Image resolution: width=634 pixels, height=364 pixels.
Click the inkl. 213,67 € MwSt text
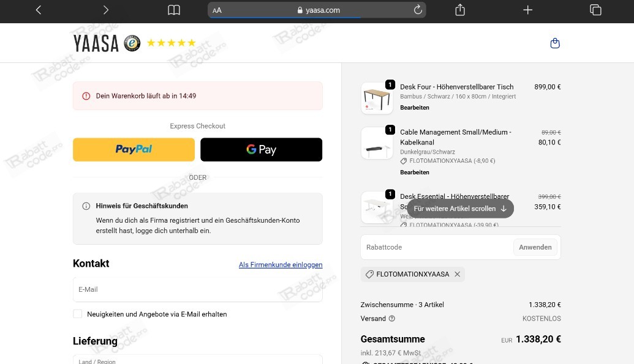click(x=391, y=353)
